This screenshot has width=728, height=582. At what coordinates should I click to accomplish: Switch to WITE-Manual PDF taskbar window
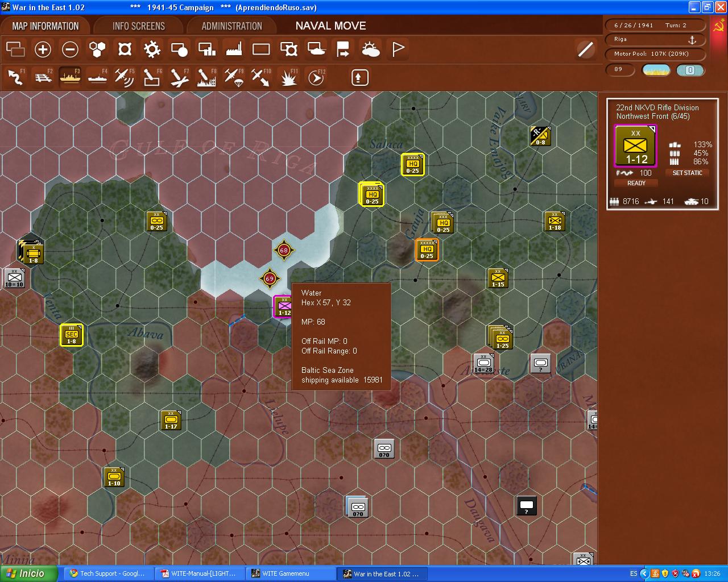click(x=200, y=573)
